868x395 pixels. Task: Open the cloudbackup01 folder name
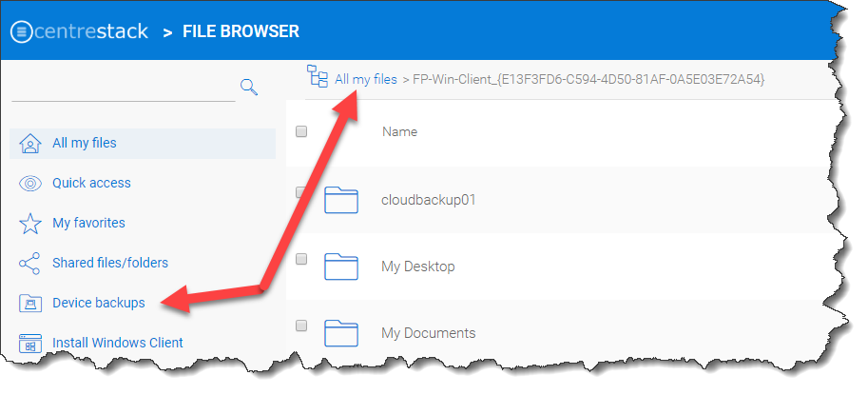(429, 200)
